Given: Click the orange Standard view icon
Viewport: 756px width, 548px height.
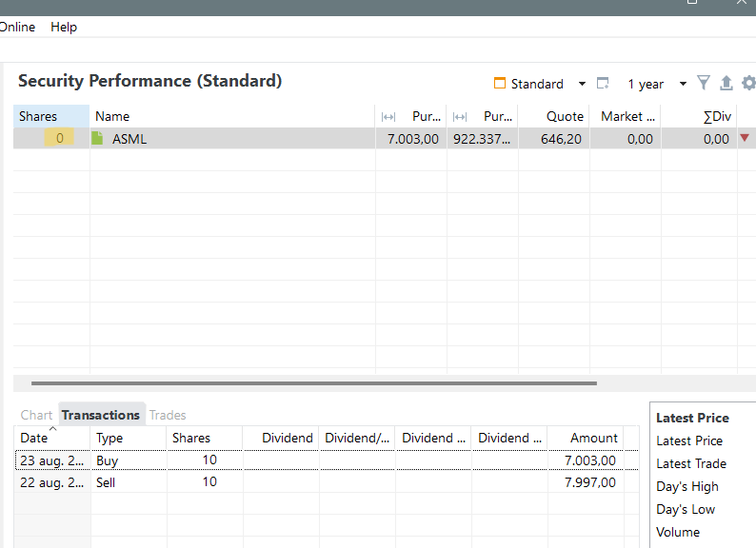Looking at the screenshot, I should tap(500, 84).
